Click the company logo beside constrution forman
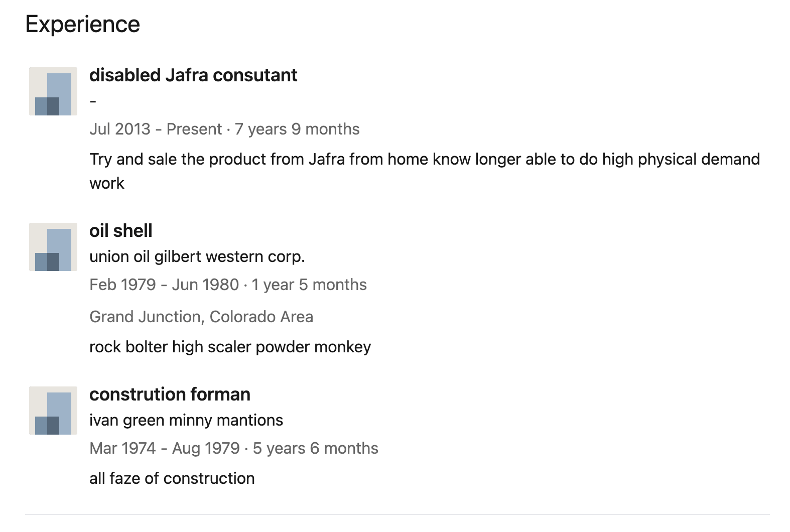The width and height of the screenshot is (790, 532). point(53,411)
